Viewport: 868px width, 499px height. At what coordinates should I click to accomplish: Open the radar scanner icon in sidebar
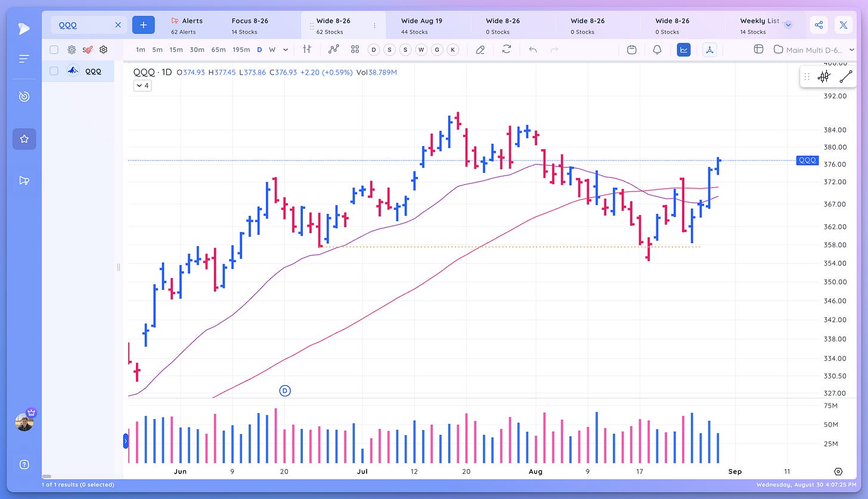tap(24, 96)
